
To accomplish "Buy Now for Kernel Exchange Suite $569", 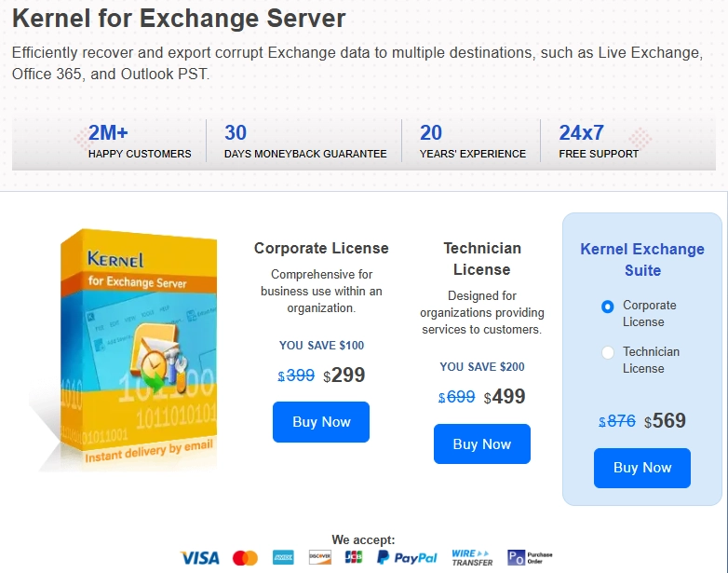I will (642, 468).
